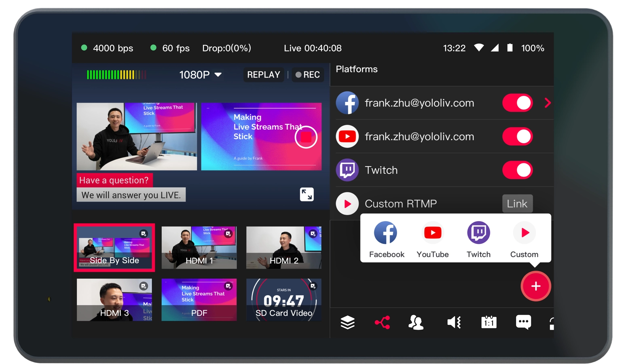
Task: Tap Link for Custom RTMP
Action: [517, 203]
